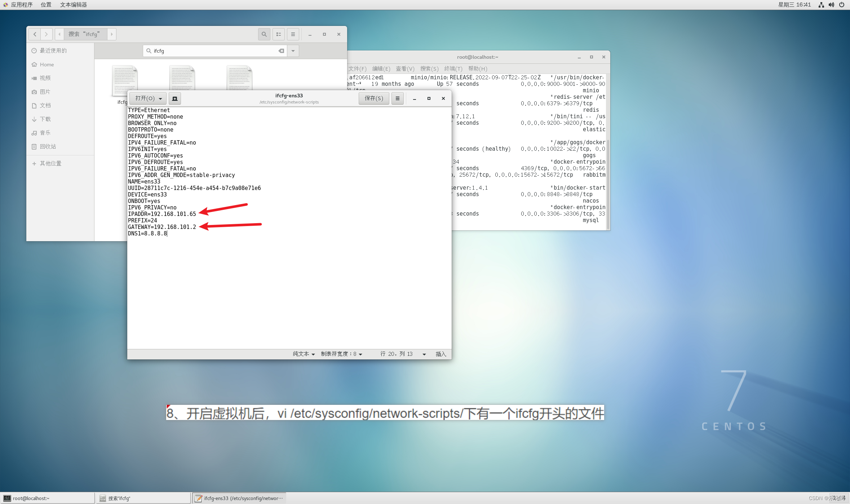Switch file manager to list view icon
This screenshot has height=504, width=850.
point(278,34)
